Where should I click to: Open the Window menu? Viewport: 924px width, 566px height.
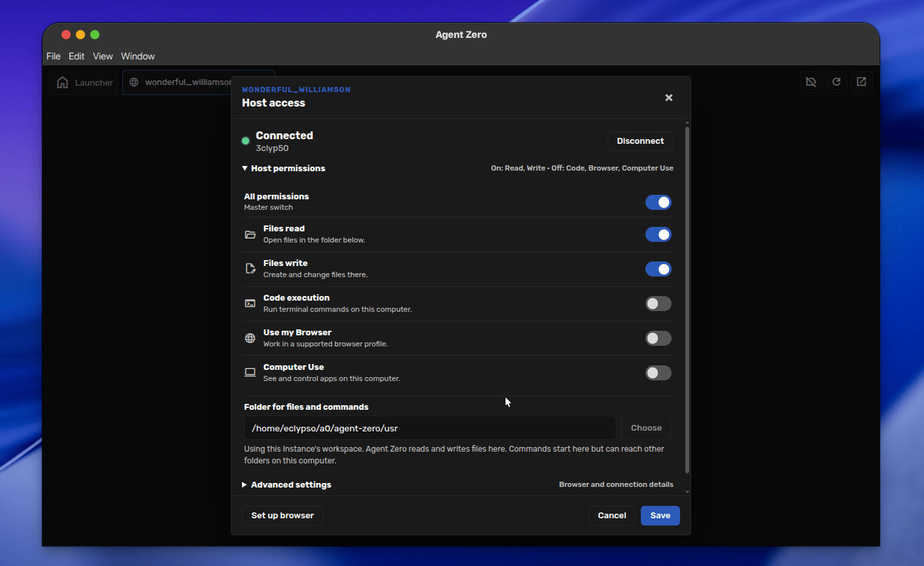click(138, 56)
